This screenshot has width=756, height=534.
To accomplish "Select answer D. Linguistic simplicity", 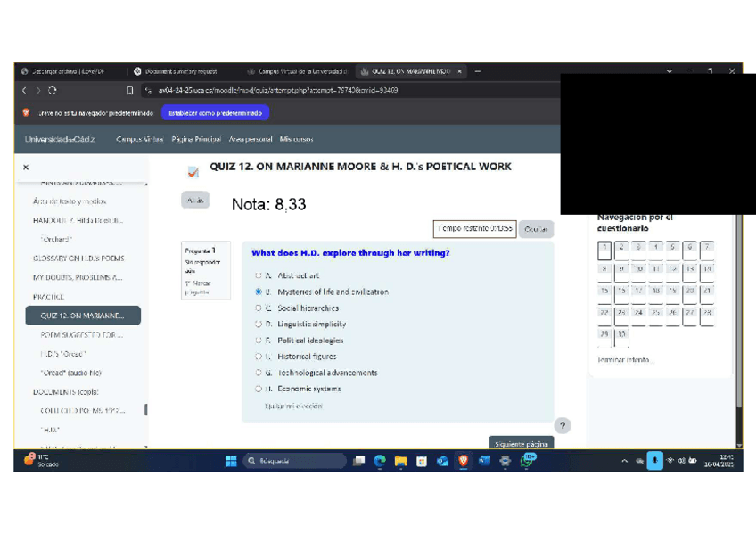I will 259,324.
